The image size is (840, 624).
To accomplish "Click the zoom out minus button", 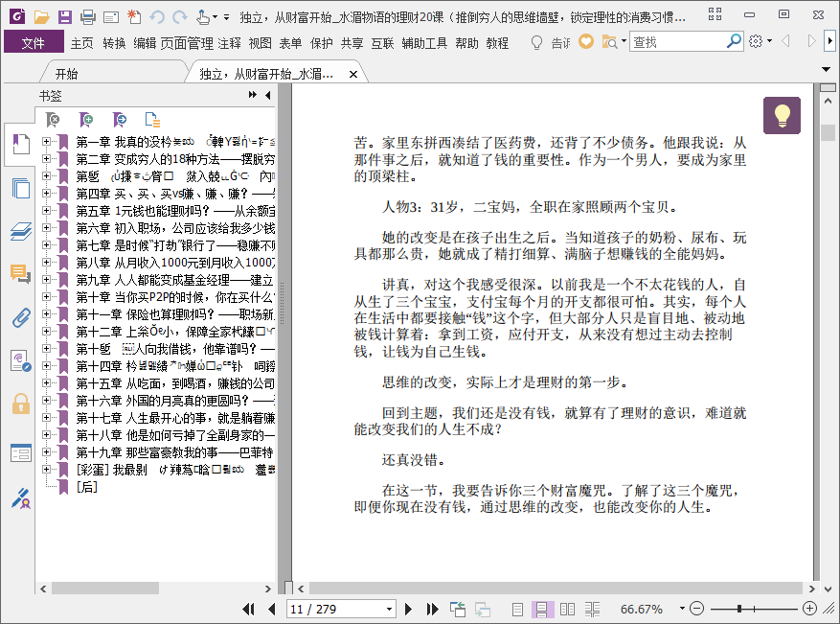I will [696, 609].
